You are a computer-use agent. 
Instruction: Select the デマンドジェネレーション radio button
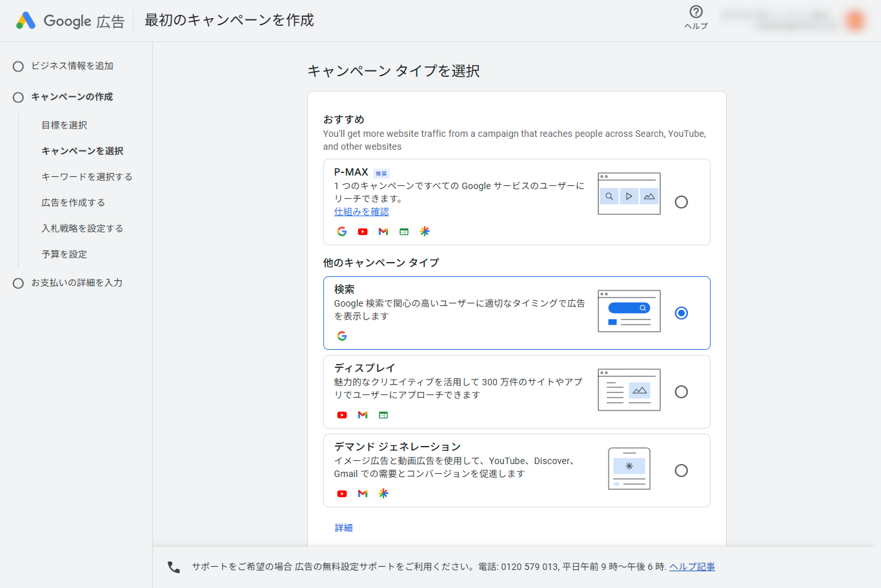tap(682, 471)
